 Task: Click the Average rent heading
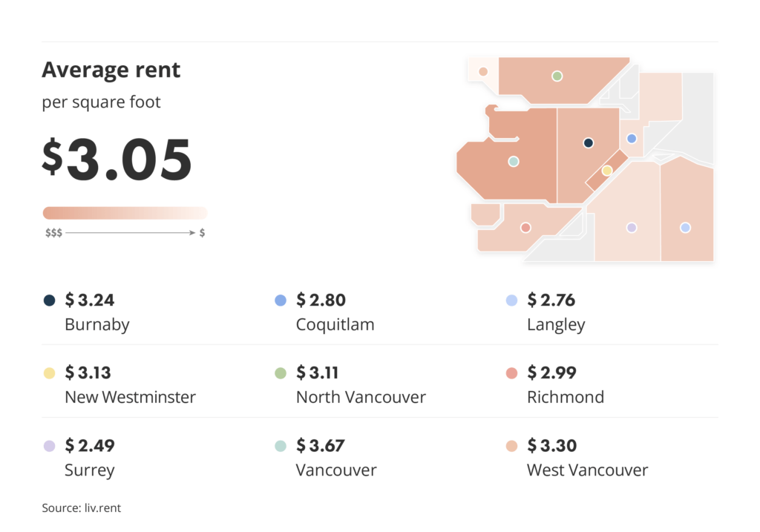click(111, 70)
